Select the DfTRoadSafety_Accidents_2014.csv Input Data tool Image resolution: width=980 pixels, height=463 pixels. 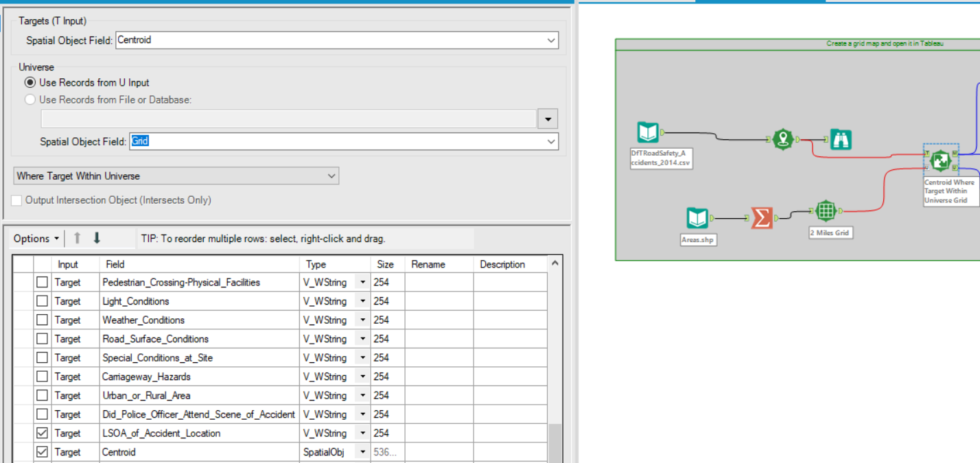[x=648, y=132]
